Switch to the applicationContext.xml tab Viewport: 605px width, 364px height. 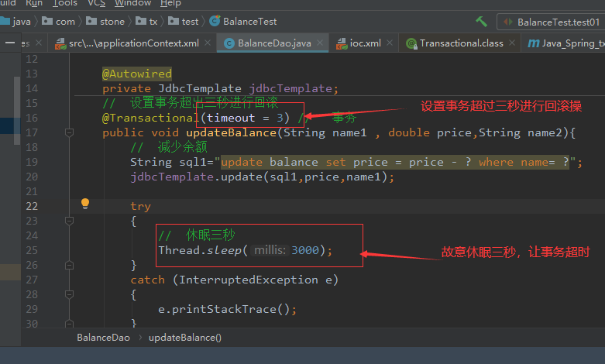click(x=133, y=43)
